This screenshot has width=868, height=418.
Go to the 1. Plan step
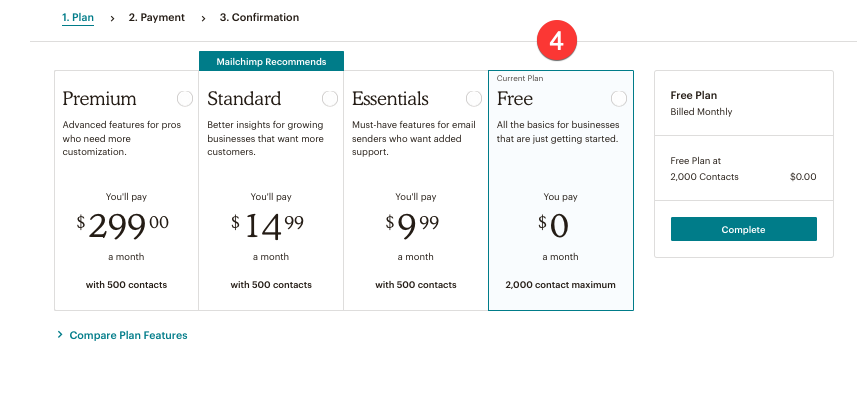pyautogui.click(x=78, y=17)
